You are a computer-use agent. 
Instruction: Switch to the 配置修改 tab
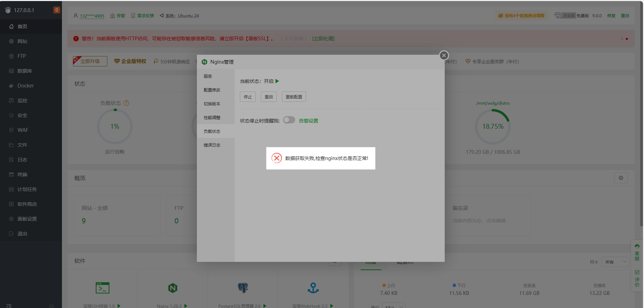pos(216,90)
